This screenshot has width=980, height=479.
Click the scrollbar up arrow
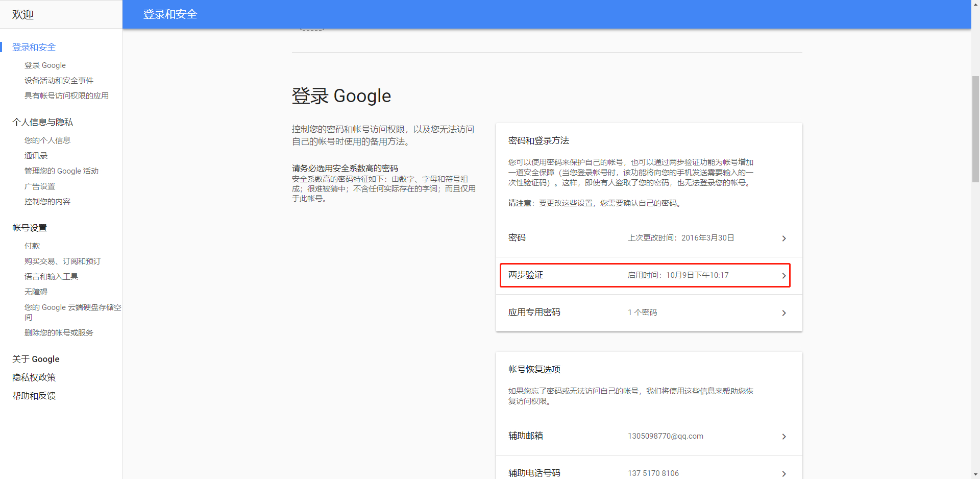975,4
